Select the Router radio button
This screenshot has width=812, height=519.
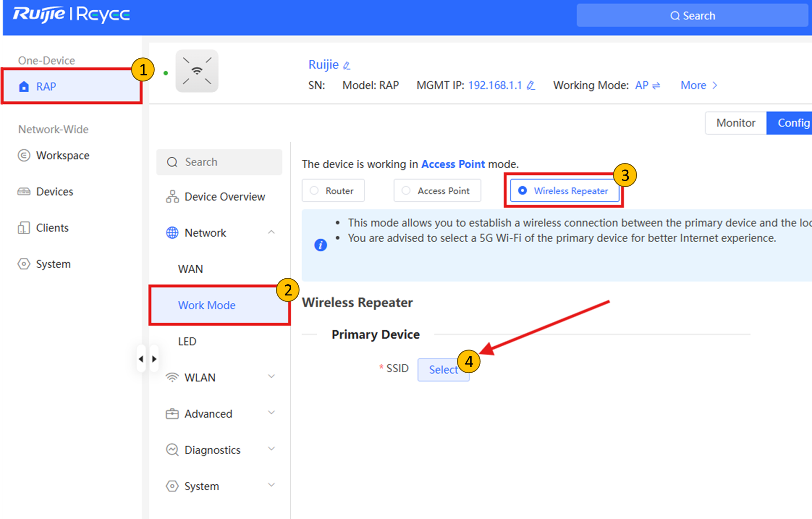(314, 191)
